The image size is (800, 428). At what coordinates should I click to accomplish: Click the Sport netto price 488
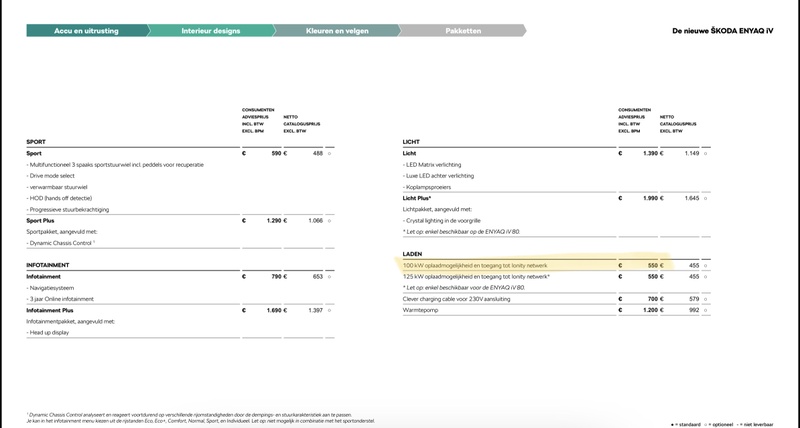pos(317,153)
